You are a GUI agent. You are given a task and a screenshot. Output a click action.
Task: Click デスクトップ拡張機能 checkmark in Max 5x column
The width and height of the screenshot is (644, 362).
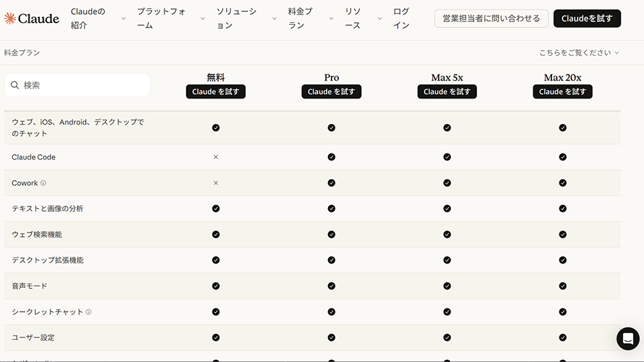pos(447,260)
